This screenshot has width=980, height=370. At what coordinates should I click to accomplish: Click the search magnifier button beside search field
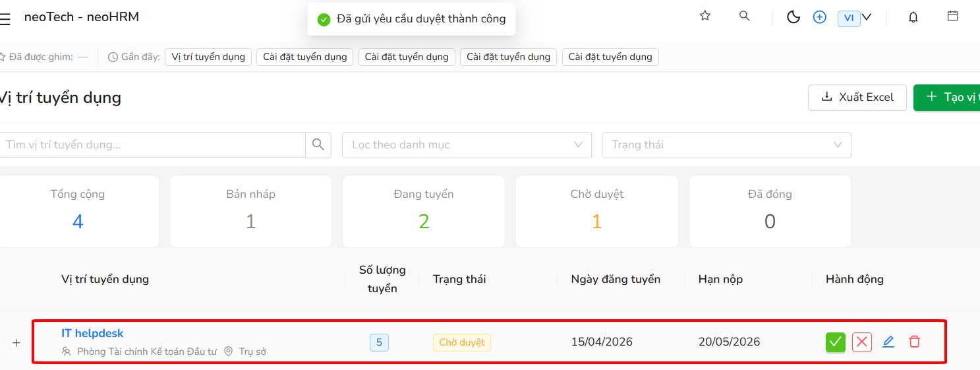click(x=318, y=144)
